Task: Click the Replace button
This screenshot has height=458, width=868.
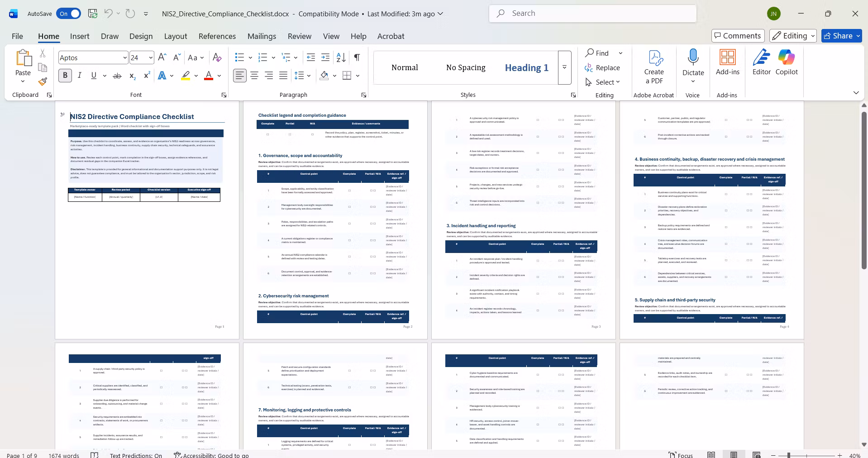Action: 602,67
